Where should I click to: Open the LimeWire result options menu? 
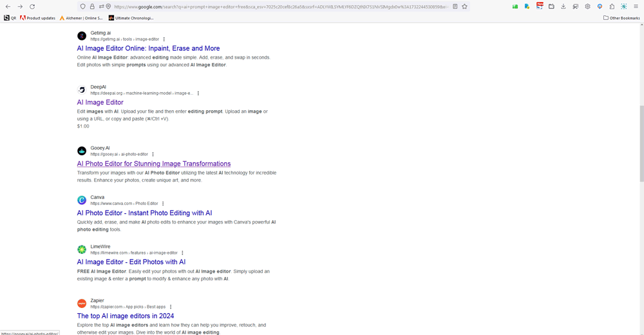pyautogui.click(x=182, y=253)
